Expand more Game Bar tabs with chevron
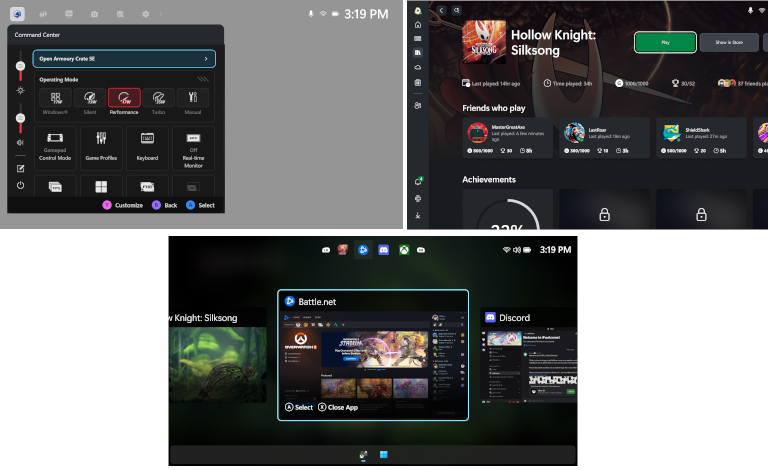The image size is (768, 470). 161,14
